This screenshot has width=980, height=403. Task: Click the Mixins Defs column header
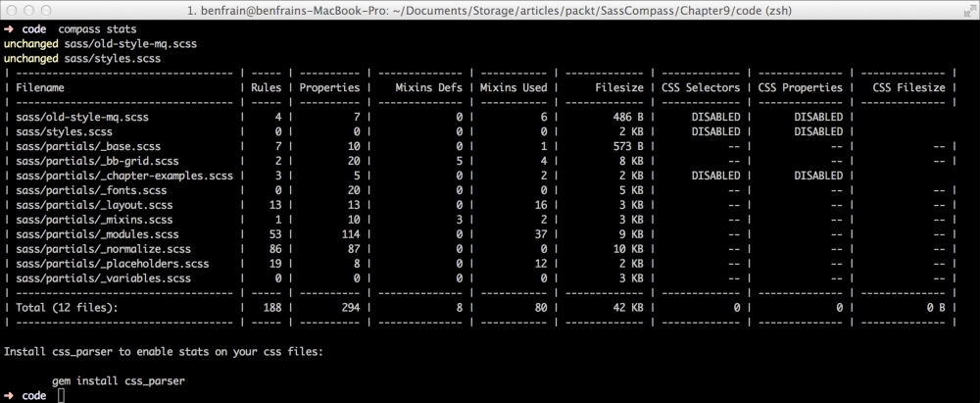pos(429,87)
